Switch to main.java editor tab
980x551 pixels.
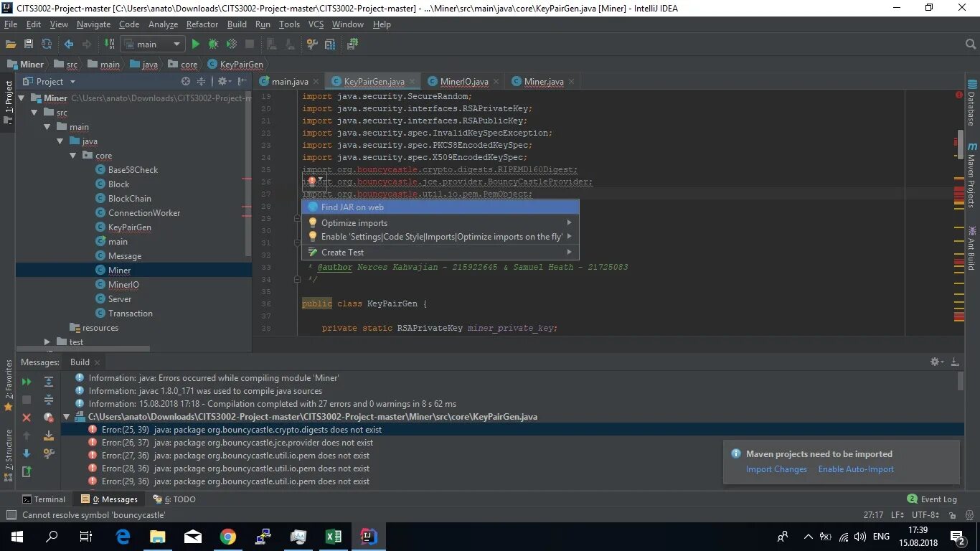(x=290, y=82)
